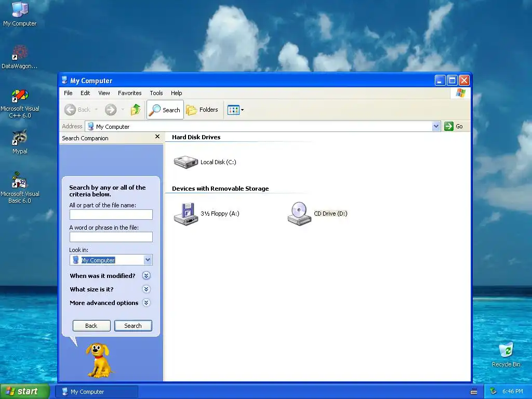Image resolution: width=532 pixels, height=399 pixels.
Task: Select Local Disk (C:) drive icon
Action: tap(205, 162)
